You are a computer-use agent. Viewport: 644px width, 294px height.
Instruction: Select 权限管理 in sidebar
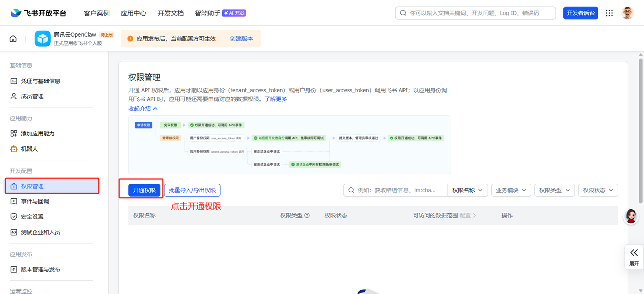(x=52, y=186)
